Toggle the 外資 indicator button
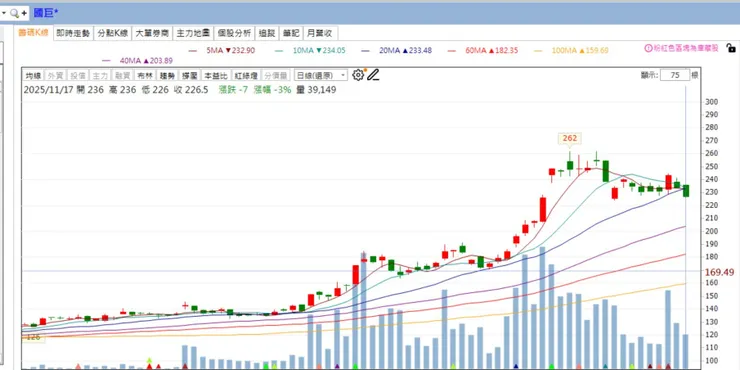 coord(55,76)
